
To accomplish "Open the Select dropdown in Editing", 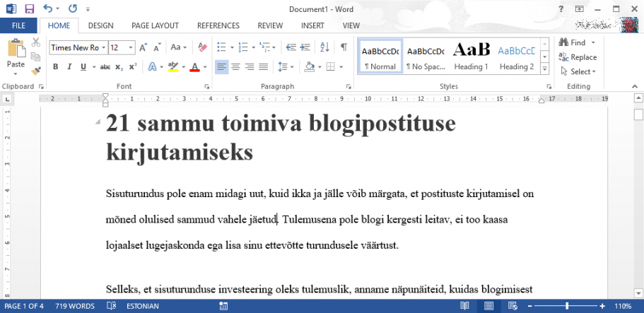I will (578, 72).
